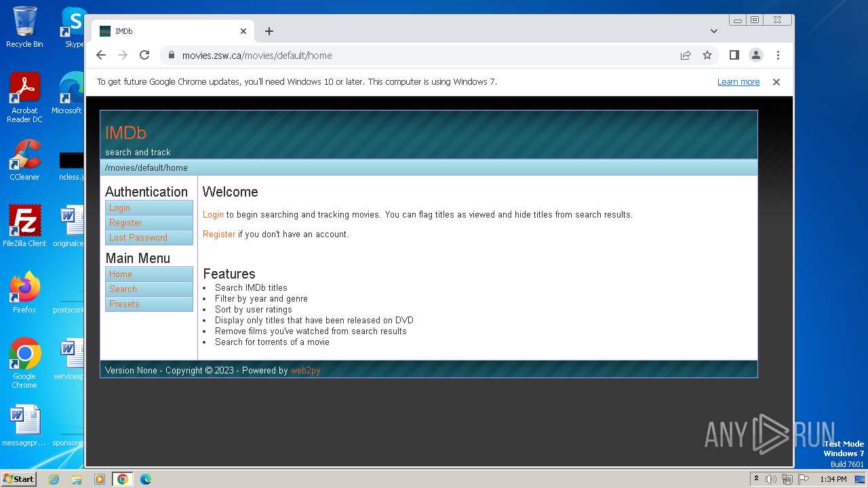Image resolution: width=868 pixels, height=488 pixels.
Task: Close the IMDb tab
Action: tap(243, 31)
